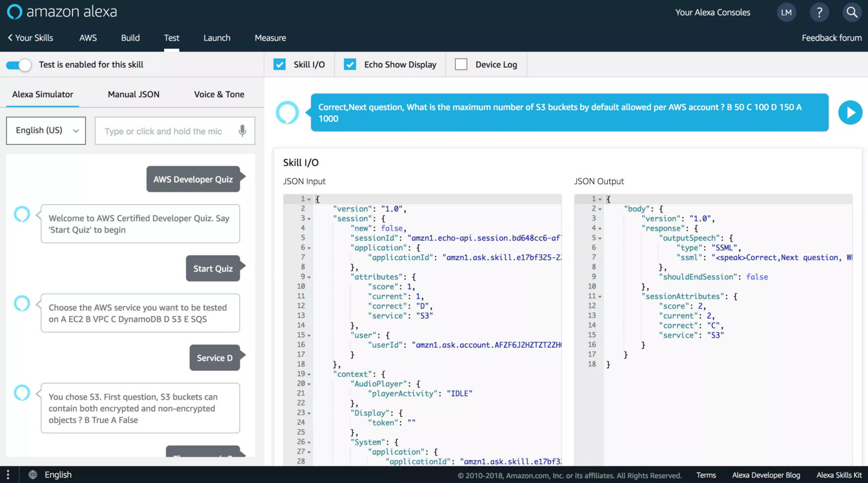This screenshot has height=483, width=868.
Task: Open the Build tab
Action: tap(130, 38)
